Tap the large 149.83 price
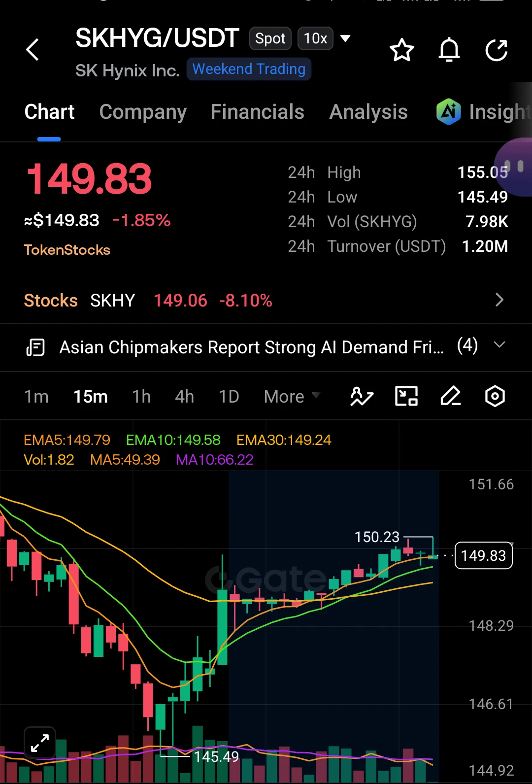The image size is (532, 784). (x=89, y=179)
